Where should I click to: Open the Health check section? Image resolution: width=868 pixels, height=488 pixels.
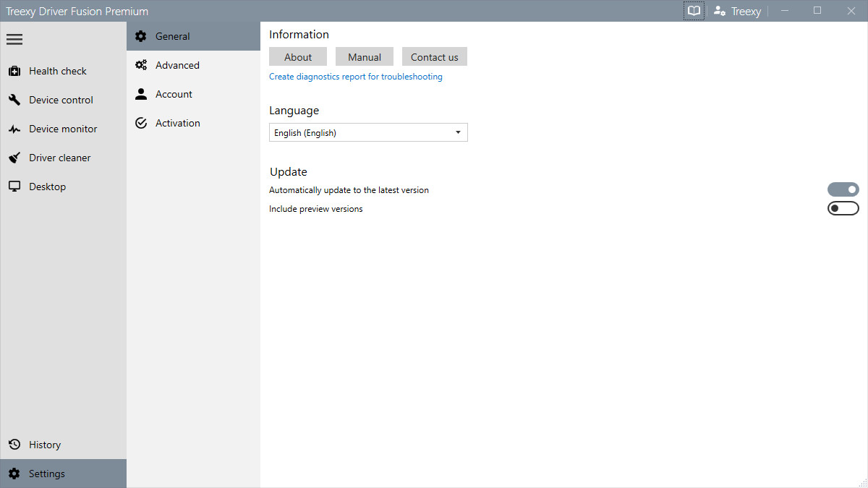coord(63,71)
